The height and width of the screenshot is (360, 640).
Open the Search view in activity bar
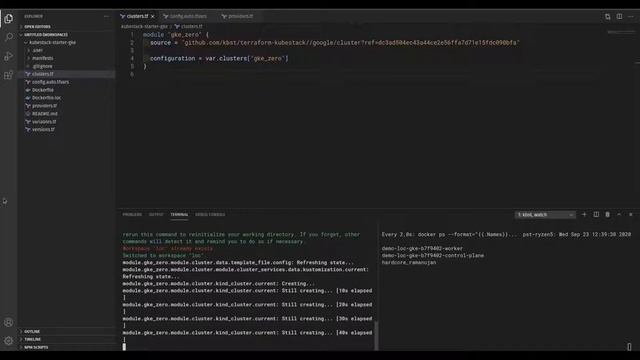pos(9,37)
